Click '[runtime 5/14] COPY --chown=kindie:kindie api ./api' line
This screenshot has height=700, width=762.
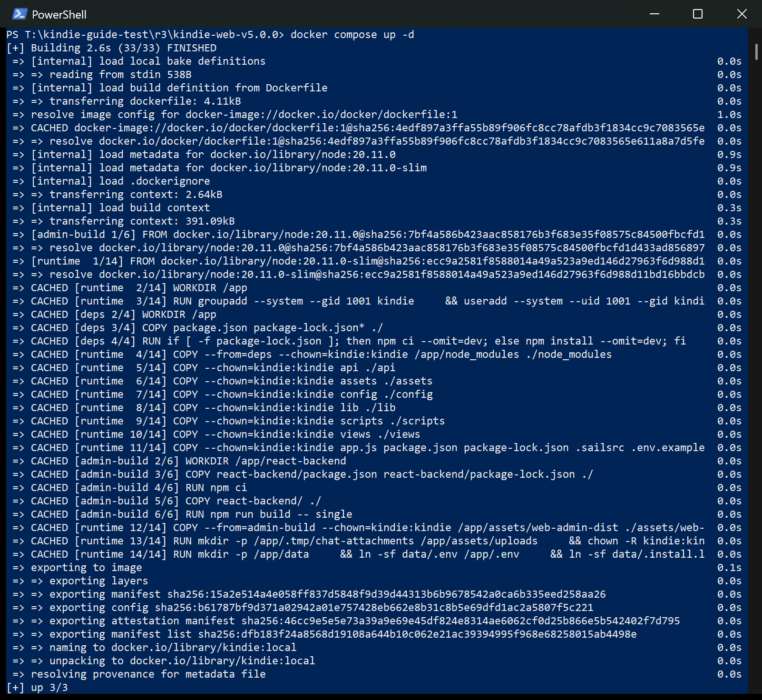coord(235,367)
